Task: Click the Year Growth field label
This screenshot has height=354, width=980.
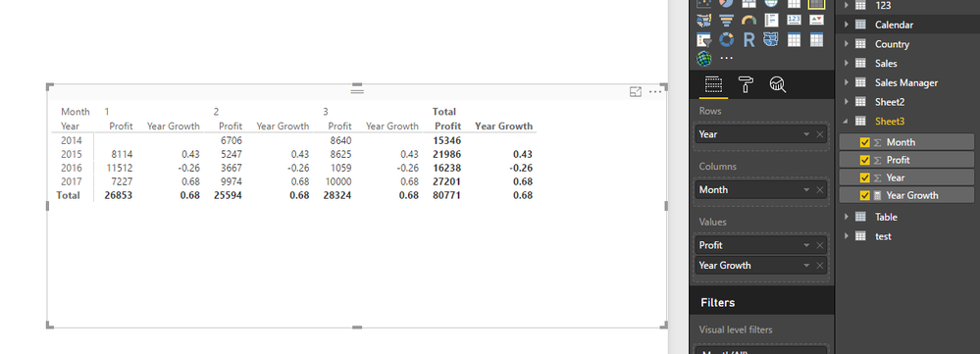Action: click(912, 195)
